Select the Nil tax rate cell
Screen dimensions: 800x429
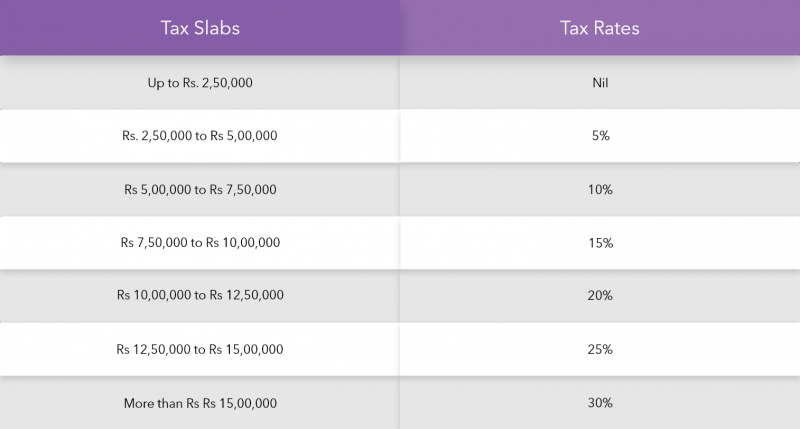600,83
